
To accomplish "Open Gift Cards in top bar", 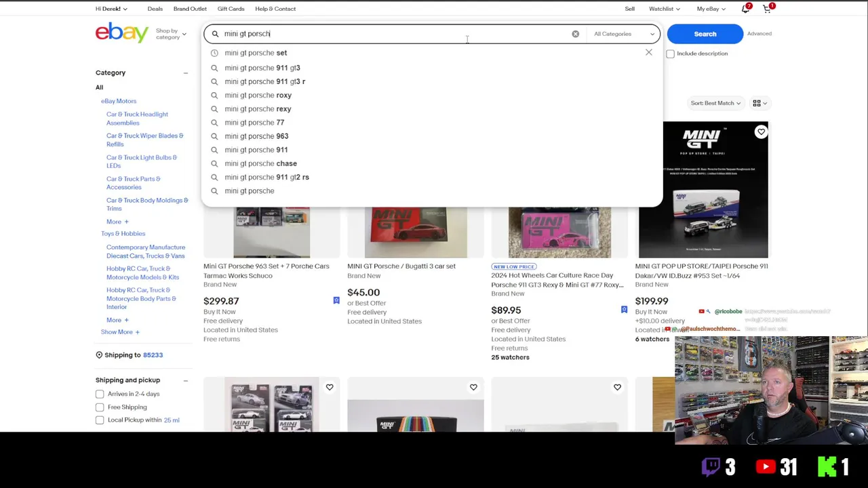I will coord(231,9).
